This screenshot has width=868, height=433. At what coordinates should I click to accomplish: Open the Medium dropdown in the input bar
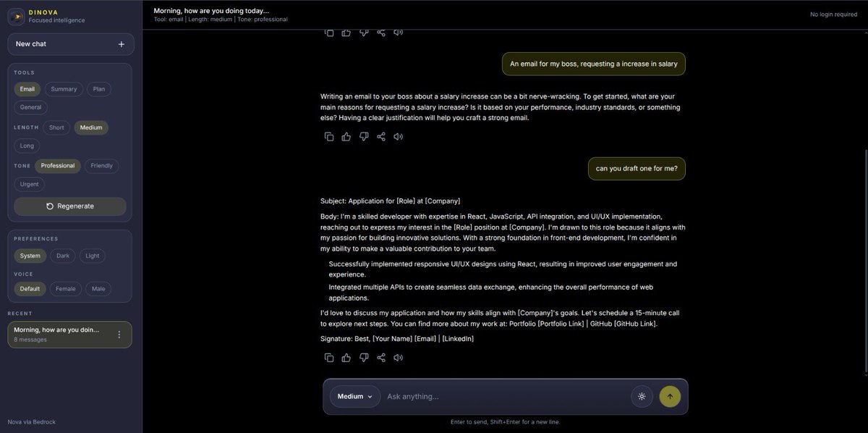355,396
